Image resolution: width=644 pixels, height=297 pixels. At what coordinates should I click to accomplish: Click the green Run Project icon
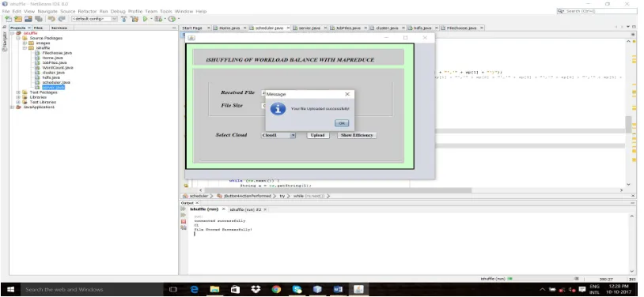[146, 19]
